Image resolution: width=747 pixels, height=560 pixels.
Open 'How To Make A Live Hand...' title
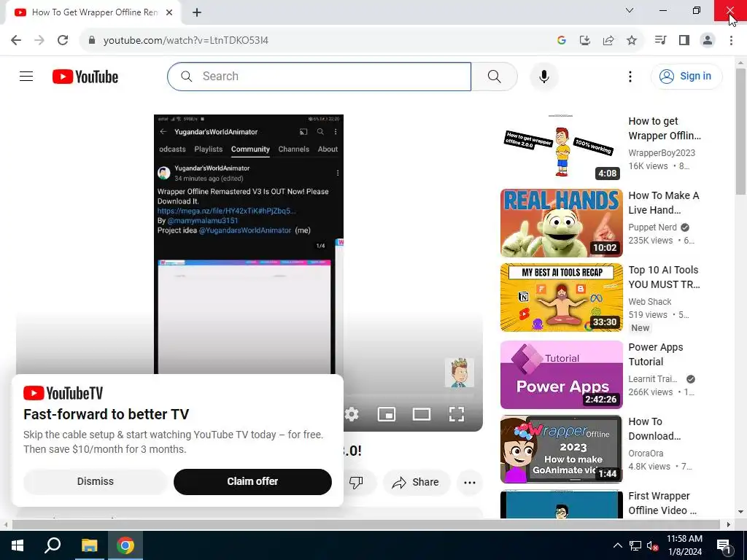point(664,203)
